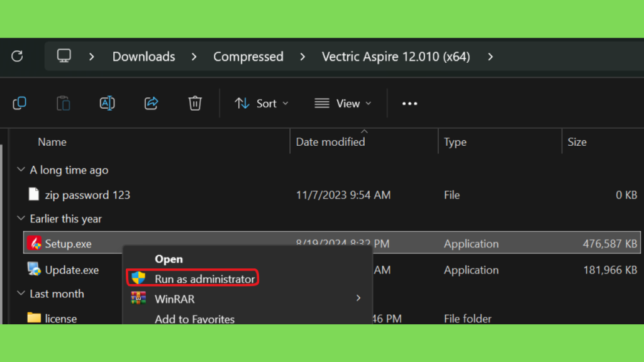The width and height of the screenshot is (644, 362).
Task: Open the See more ellipsis menu
Action: (409, 104)
